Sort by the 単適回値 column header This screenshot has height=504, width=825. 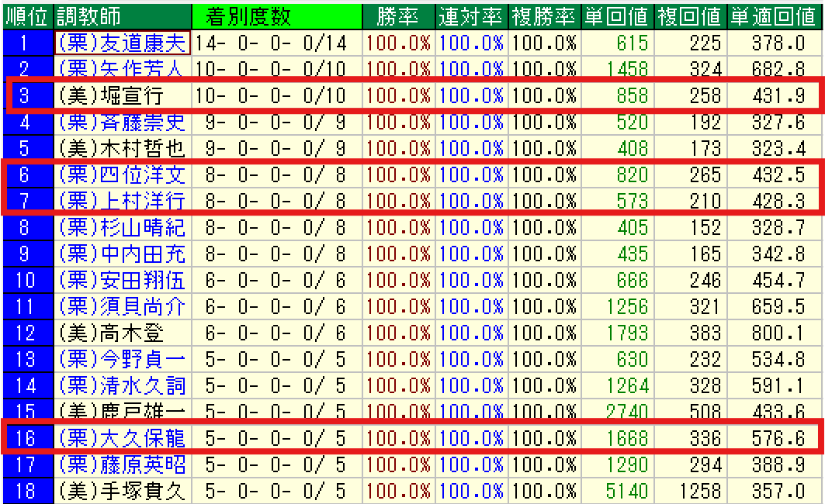click(774, 16)
